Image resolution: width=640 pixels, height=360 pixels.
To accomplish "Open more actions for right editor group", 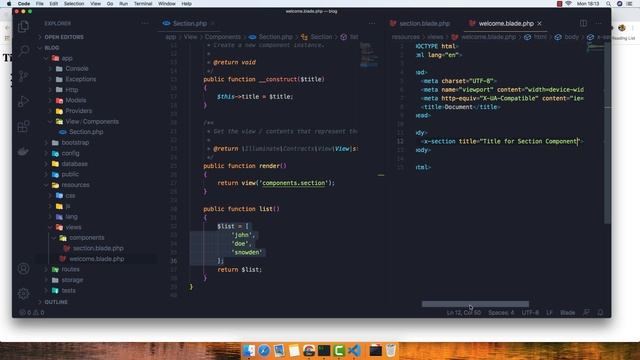I will pyautogui.click(x=599, y=23).
